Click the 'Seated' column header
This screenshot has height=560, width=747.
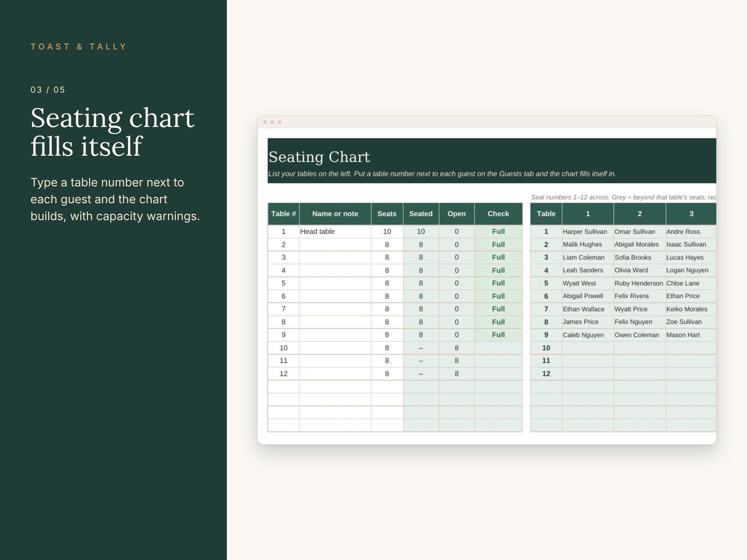pos(421,214)
